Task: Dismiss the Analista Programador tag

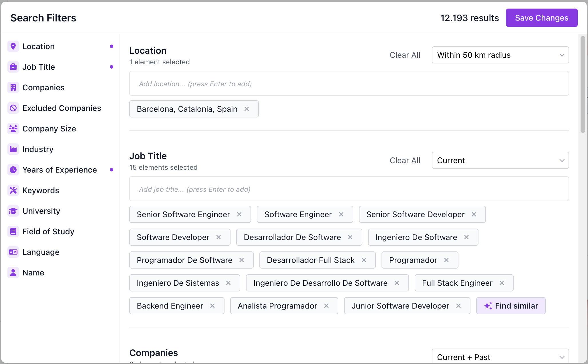Action: [x=327, y=306]
